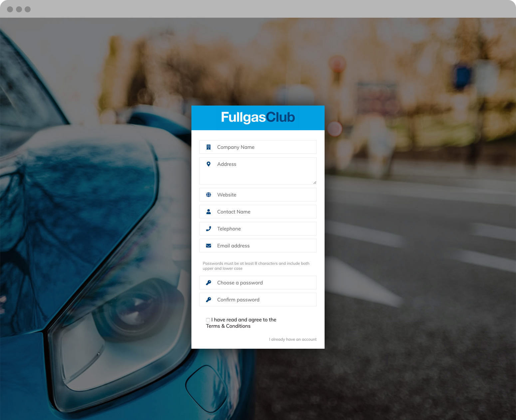Screen dimensions: 516x420
Task: Focus the Company Name input field
Action: tap(258, 147)
